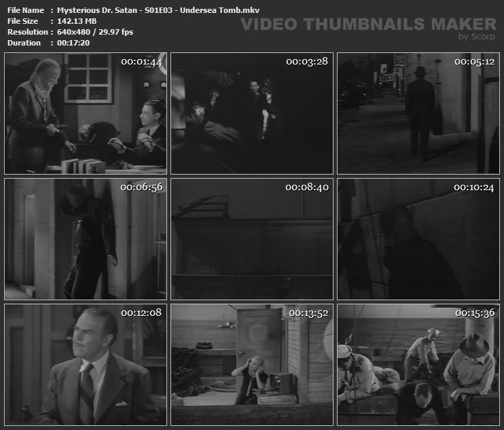Viewport: 504px width, 430px height.
Task: Click the File Name label
Action: coord(26,10)
